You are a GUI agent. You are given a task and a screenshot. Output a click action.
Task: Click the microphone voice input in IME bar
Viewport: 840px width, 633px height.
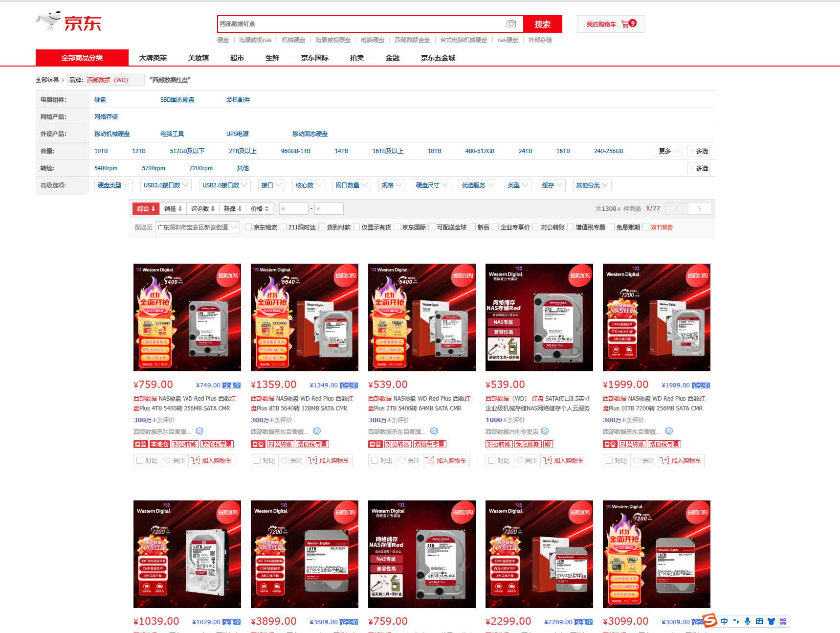tap(748, 621)
